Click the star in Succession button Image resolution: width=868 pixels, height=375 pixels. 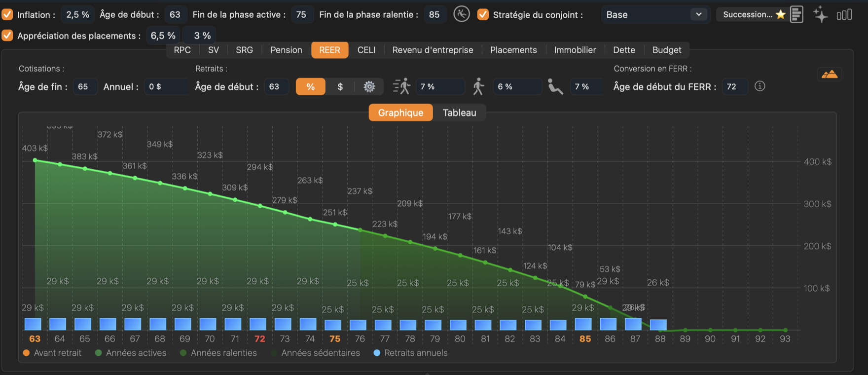[x=780, y=14]
